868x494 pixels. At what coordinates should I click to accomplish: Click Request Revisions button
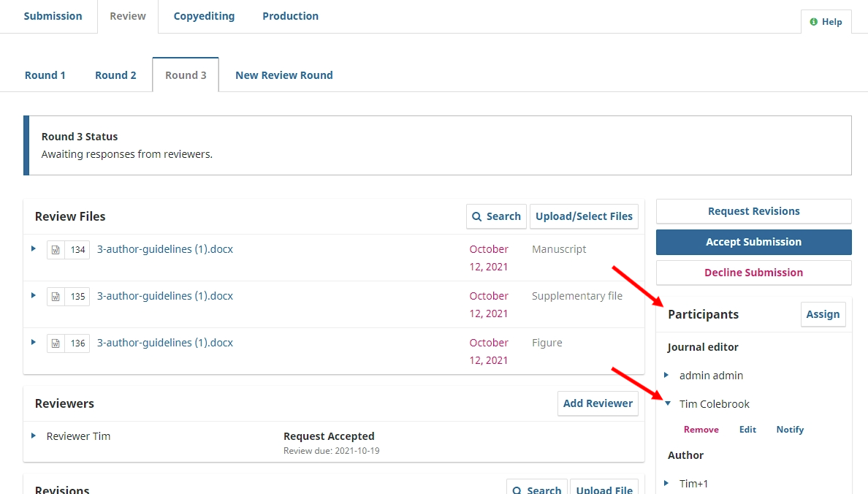coord(753,211)
